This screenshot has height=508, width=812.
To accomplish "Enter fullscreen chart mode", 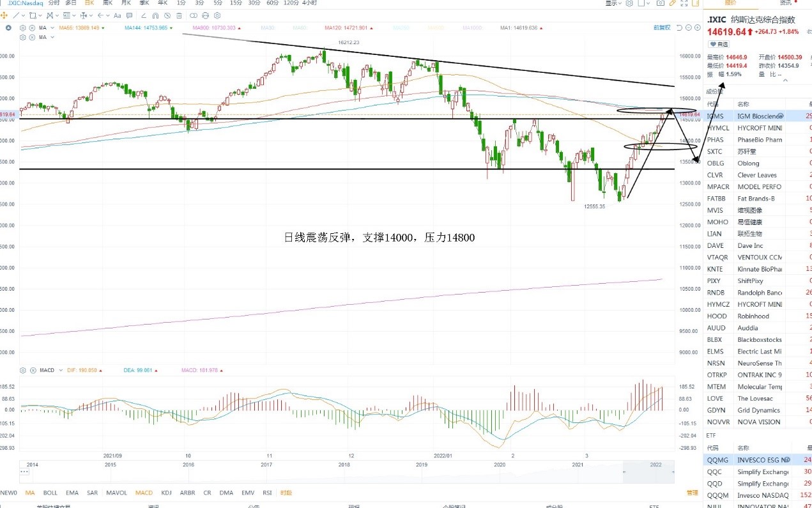I will [x=684, y=3].
